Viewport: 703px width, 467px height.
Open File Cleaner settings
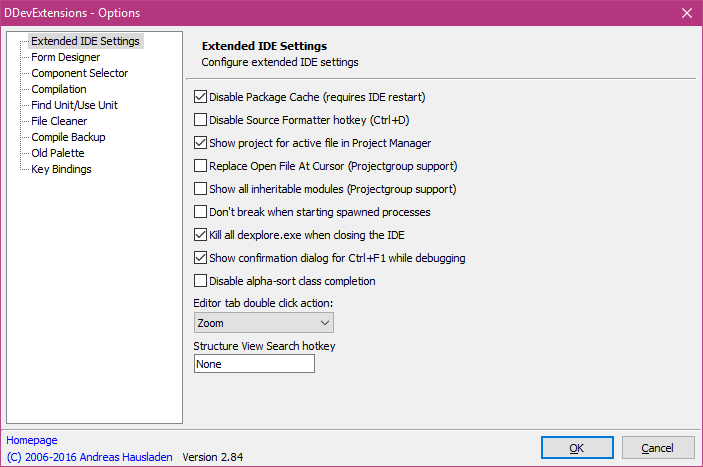click(x=59, y=121)
